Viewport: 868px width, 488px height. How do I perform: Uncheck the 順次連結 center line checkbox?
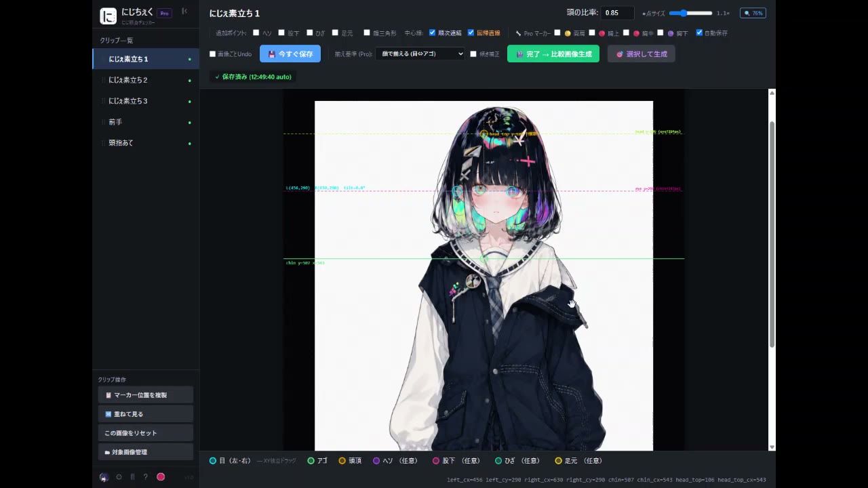point(433,33)
